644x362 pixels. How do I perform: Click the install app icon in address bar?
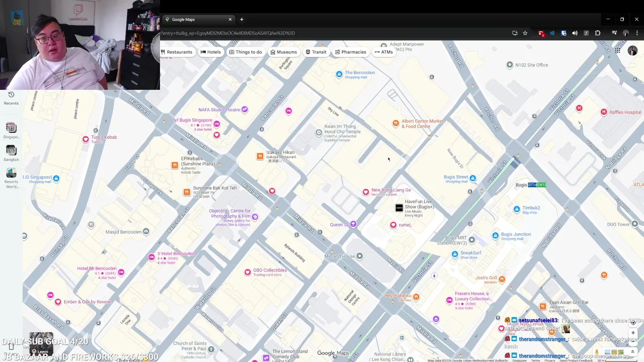[515, 33]
